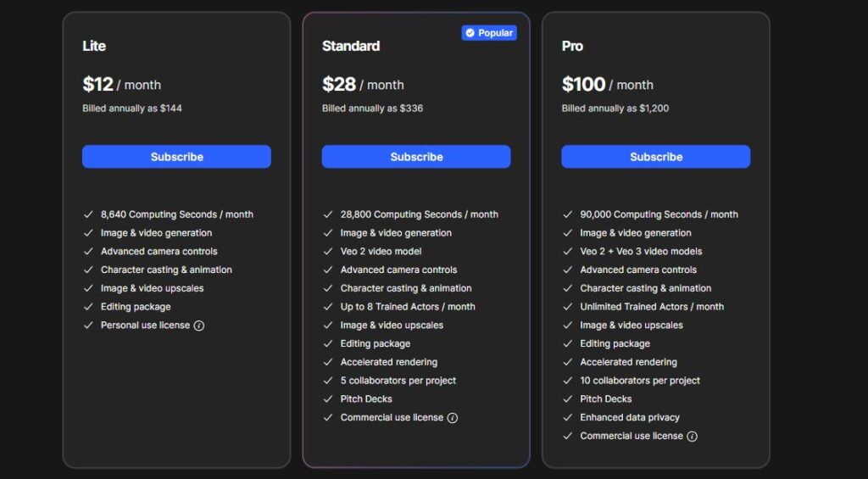Click Editing package in Lite plan
Image resolution: width=868 pixels, height=479 pixels.
click(x=136, y=307)
